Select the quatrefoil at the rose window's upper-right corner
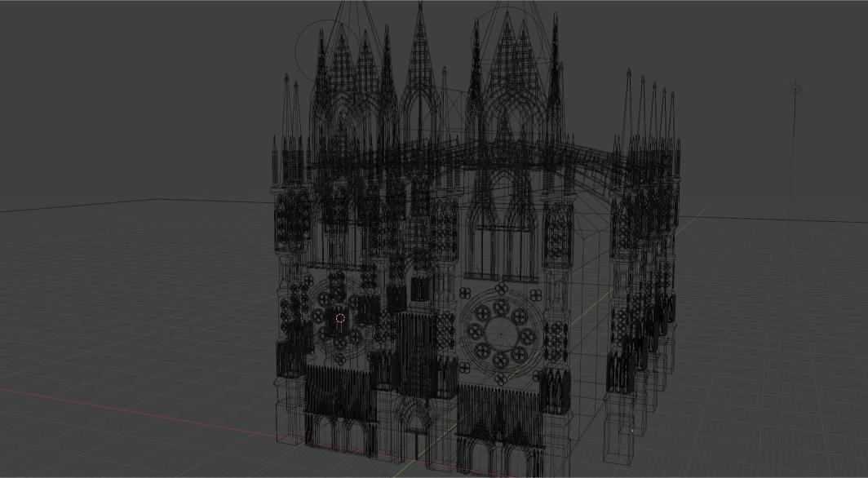 [x=534, y=294]
